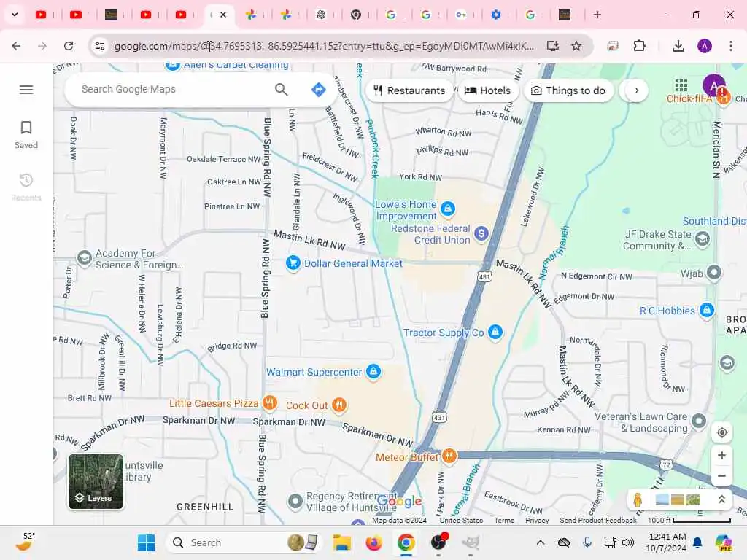Reload the current page
The image size is (747, 560).
coord(69,46)
